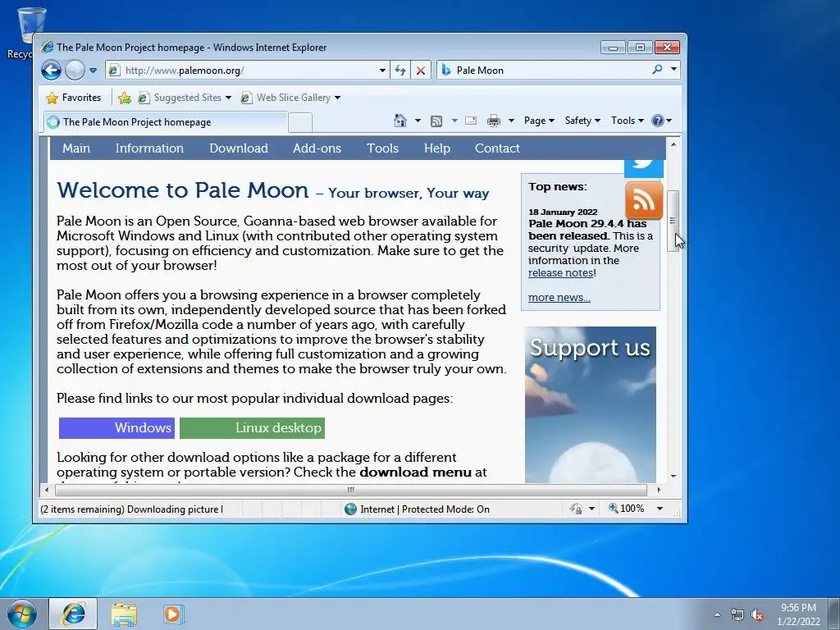Go back with the IE Back arrow
This screenshot has width=840, height=630.
pos(52,71)
